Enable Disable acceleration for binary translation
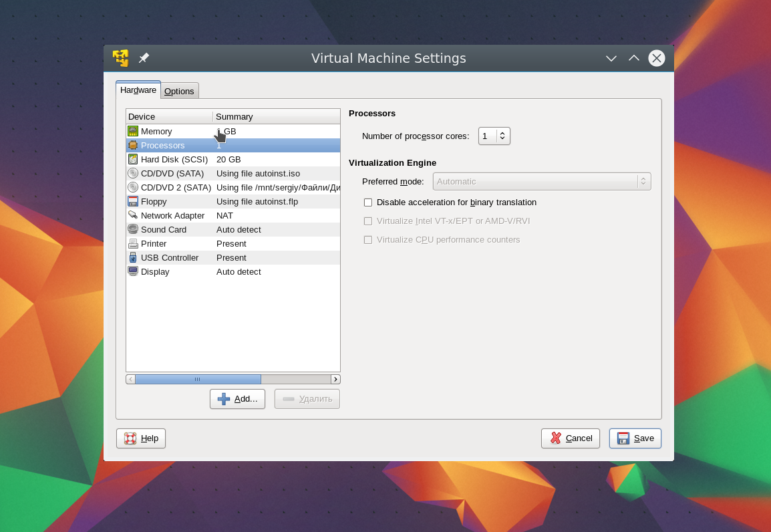The image size is (771, 532). point(368,203)
